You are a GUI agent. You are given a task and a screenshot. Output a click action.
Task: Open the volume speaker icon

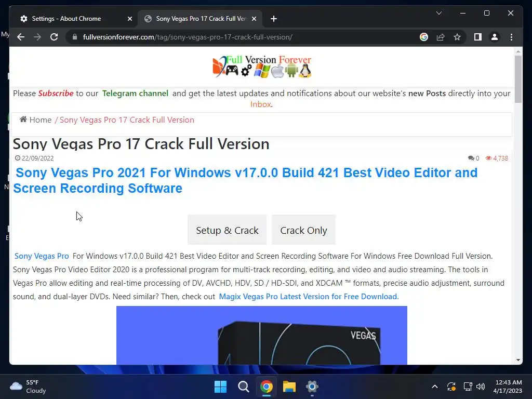pos(481,387)
